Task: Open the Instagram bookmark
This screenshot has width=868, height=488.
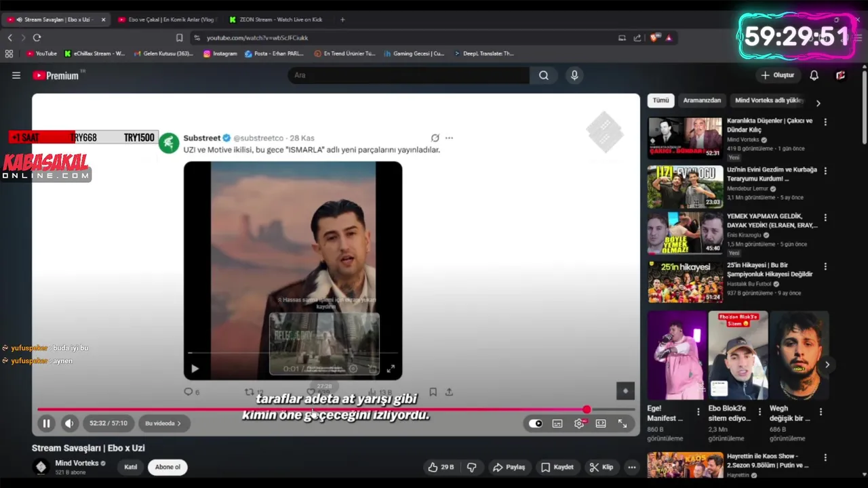Action: 220,54
